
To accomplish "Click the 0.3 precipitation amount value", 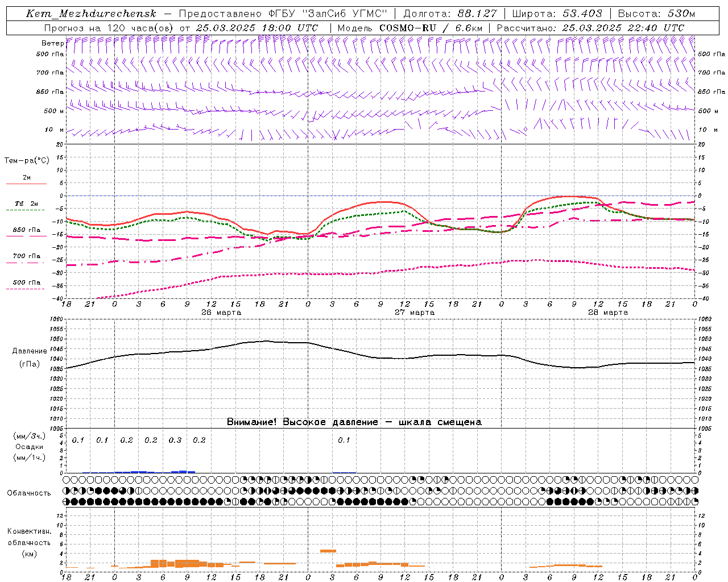I will 175,440.
